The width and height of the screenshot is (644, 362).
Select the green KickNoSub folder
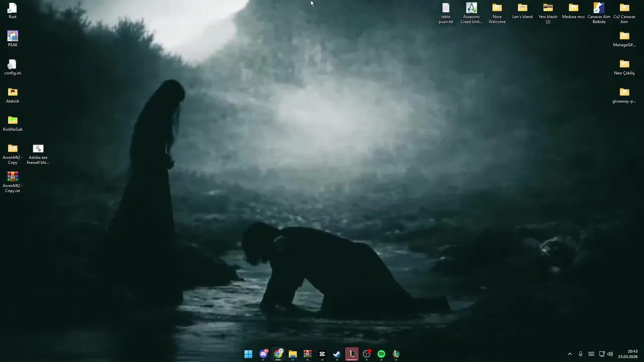13,124
